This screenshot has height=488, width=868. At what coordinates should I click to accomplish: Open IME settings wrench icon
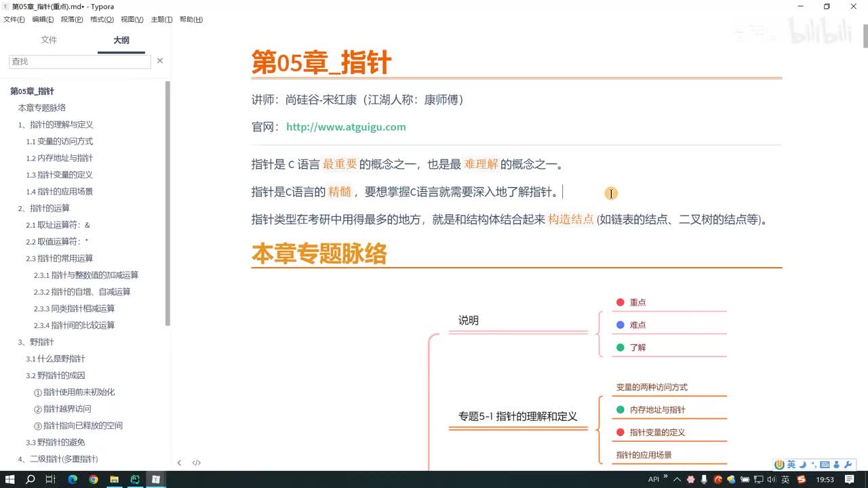tap(848, 464)
